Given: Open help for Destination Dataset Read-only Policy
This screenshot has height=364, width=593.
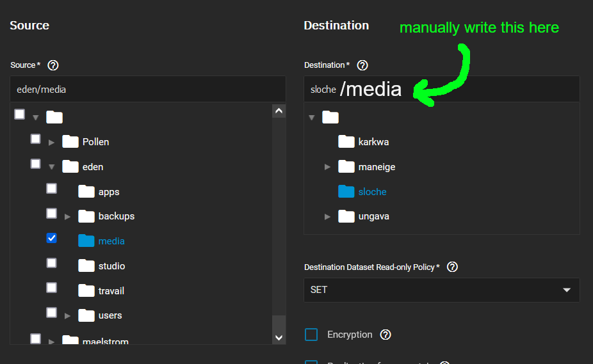Looking at the screenshot, I should 452,267.
